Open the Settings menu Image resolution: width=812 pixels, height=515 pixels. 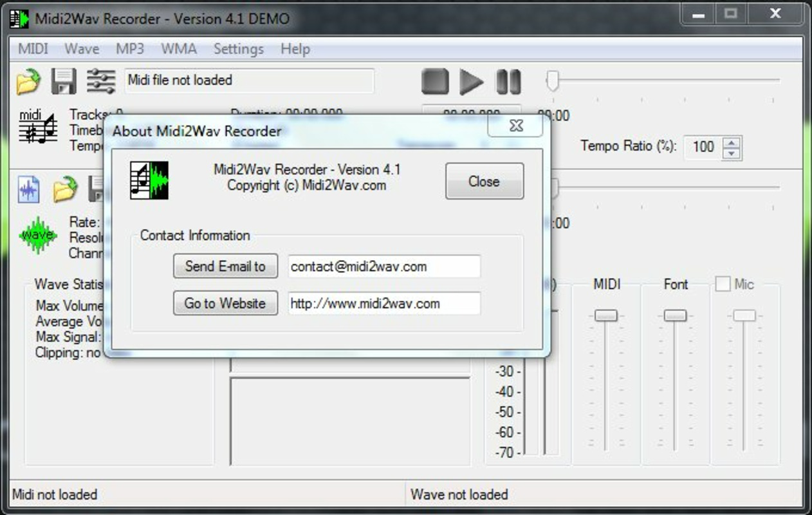pos(238,49)
